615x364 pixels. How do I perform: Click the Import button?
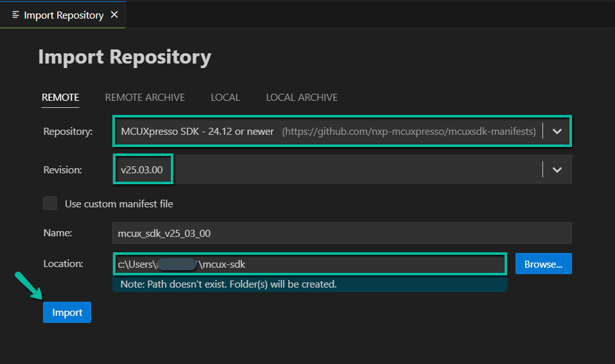[67, 312]
